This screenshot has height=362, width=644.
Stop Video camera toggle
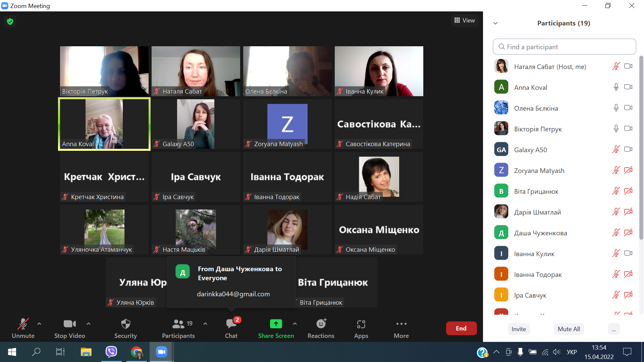coord(69,324)
